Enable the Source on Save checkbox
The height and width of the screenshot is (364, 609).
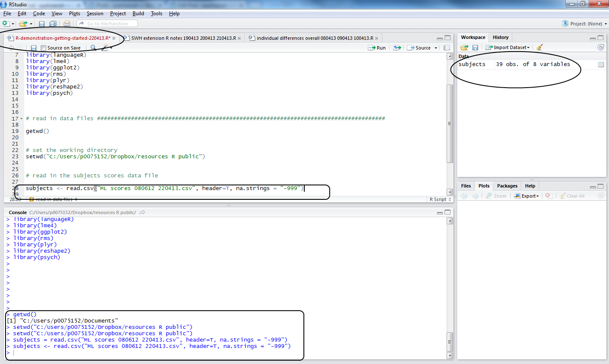pyautogui.click(x=44, y=48)
